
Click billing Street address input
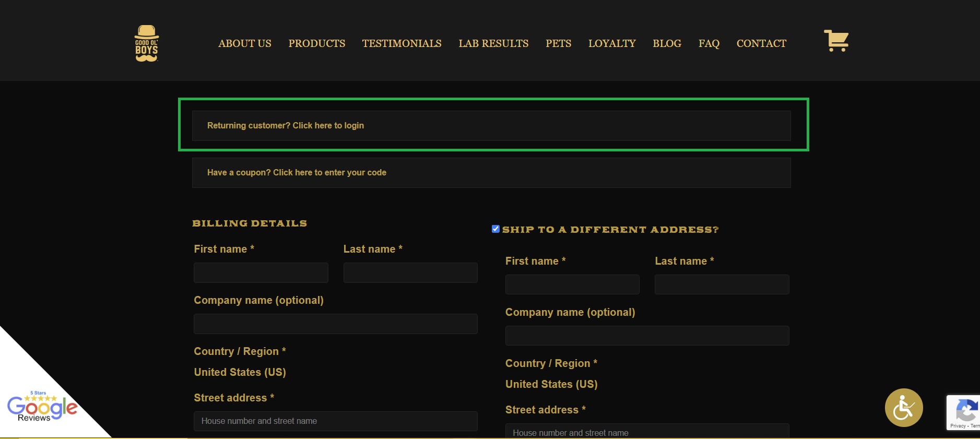point(336,421)
